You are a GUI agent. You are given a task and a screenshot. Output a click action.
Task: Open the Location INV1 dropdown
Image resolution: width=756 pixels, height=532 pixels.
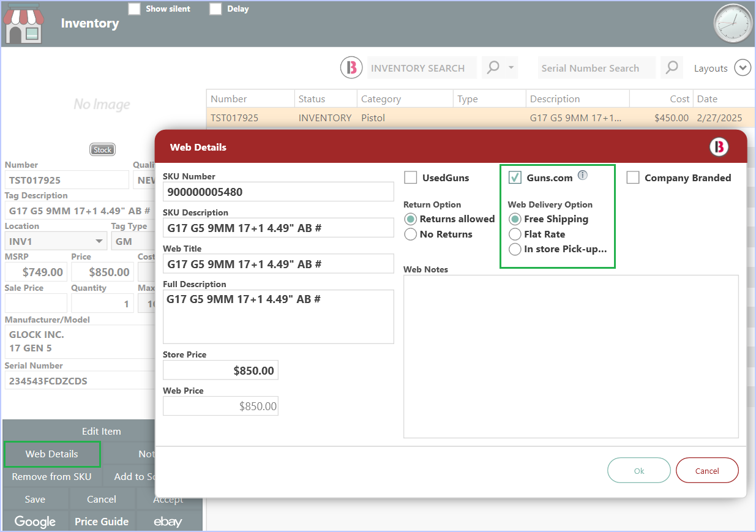(x=99, y=241)
